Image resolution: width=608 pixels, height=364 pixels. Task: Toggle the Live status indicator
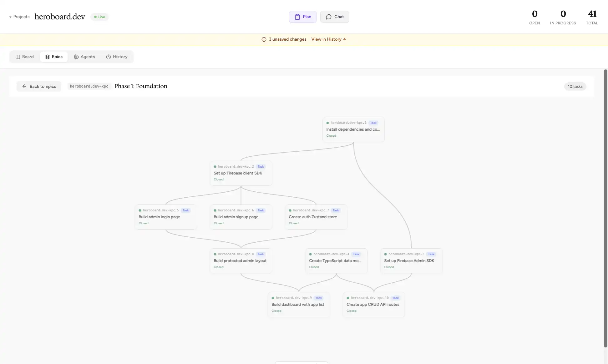click(99, 17)
